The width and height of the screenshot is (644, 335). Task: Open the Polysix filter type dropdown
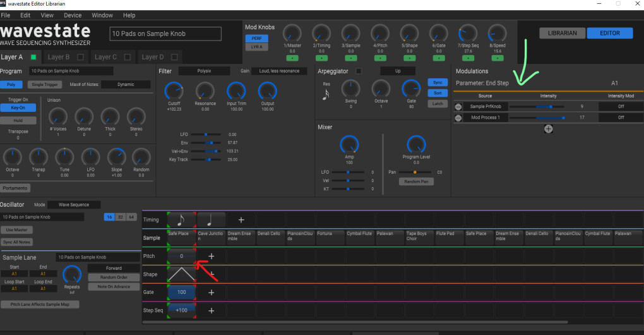tap(204, 71)
